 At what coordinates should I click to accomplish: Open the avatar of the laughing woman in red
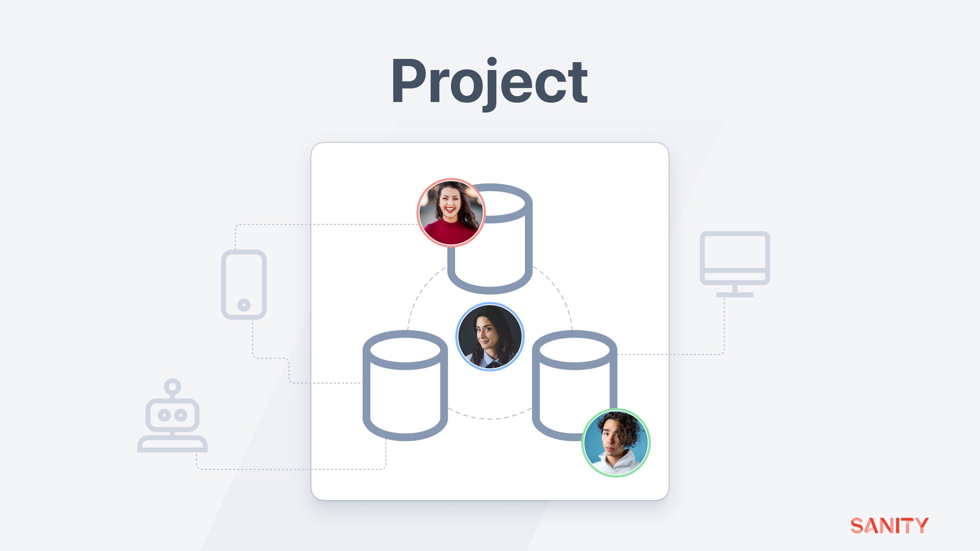[451, 212]
